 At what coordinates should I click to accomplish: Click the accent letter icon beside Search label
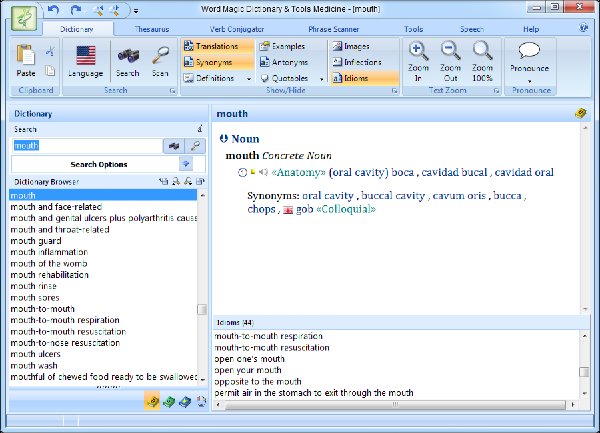tap(200, 129)
